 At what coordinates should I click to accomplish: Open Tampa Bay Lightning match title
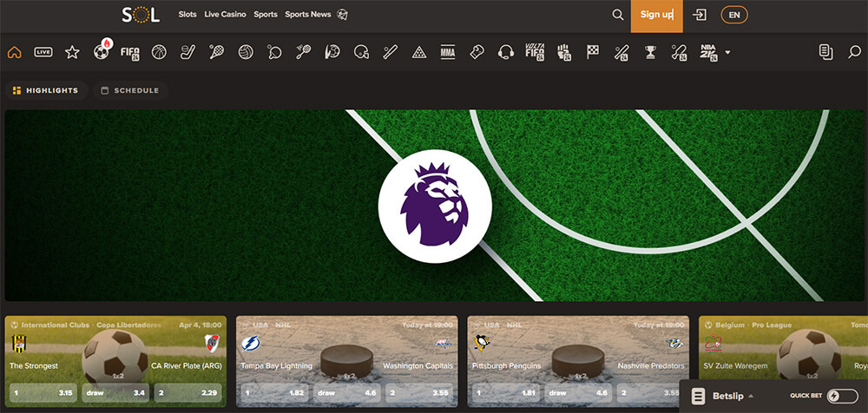tap(277, 366)
